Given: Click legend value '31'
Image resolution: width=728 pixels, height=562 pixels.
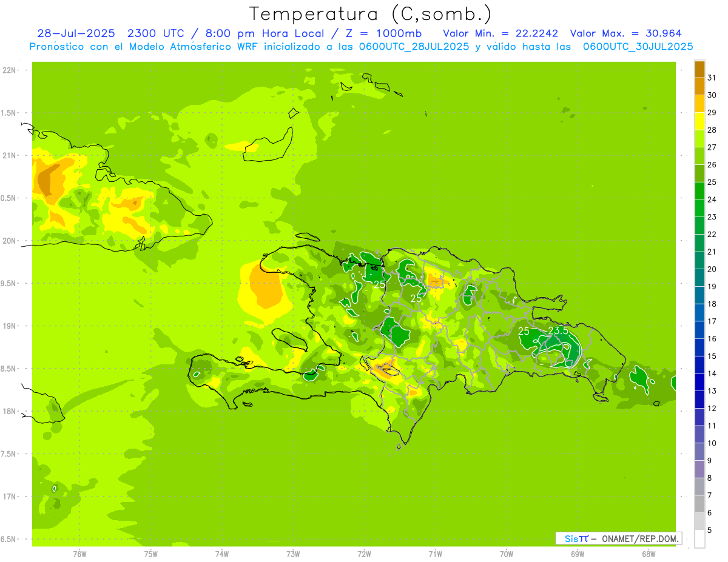Looking at the screenshot, I should (x=712, y=78).
